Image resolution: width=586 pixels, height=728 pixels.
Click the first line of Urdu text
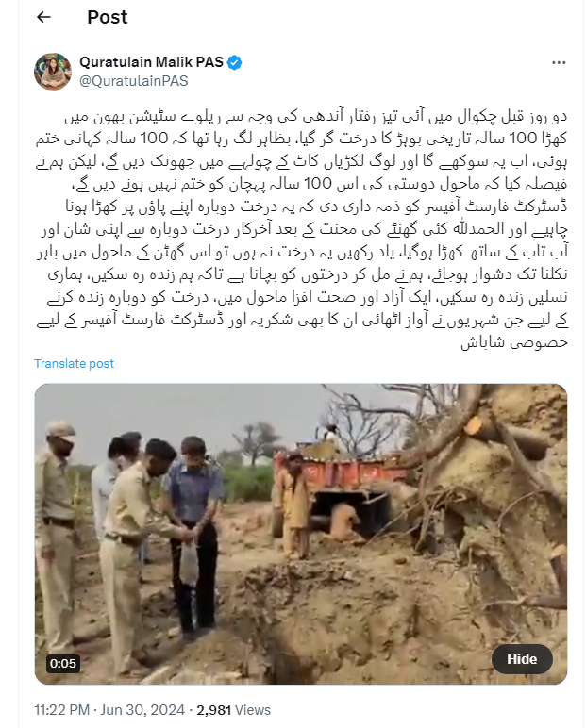(315, 117)
